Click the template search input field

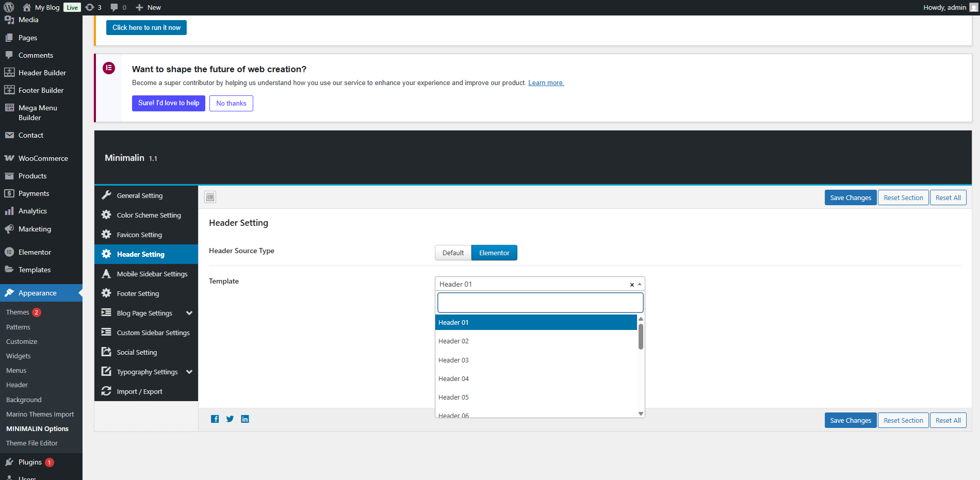pyautogui.click(x=540, y=303)
